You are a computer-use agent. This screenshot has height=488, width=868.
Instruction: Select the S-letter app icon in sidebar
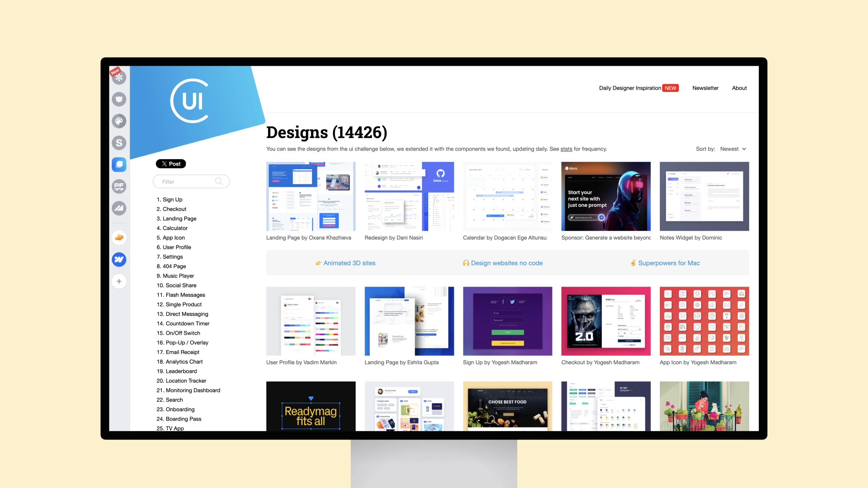[119, 142]
